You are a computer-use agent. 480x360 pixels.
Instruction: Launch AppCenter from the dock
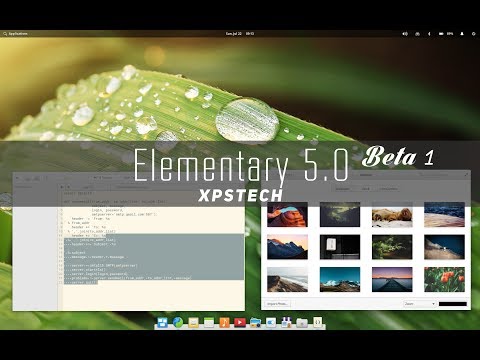coord(286,322)
